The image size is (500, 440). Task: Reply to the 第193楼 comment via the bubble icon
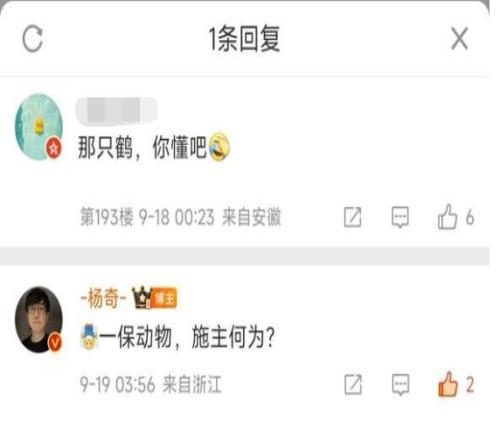tap(400, 217)
